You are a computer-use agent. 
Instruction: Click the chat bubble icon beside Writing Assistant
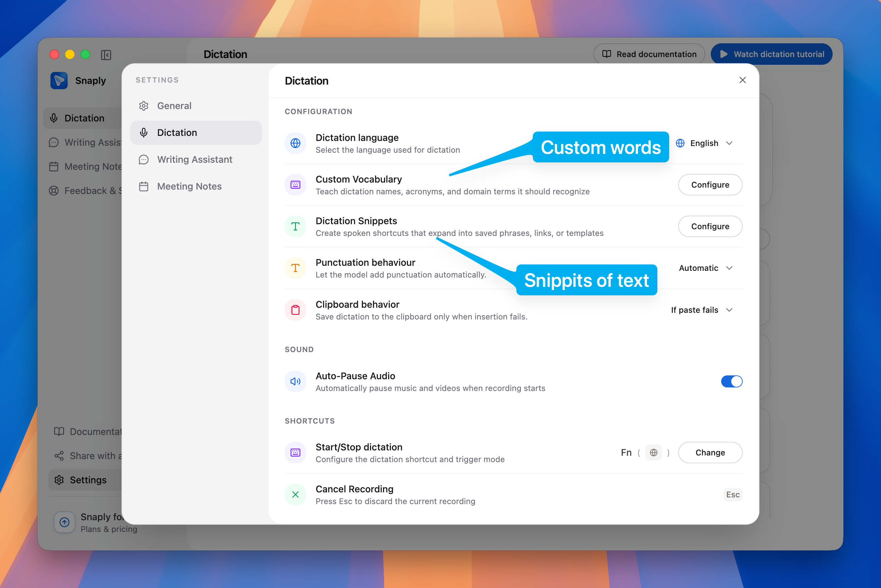point(144,160)
